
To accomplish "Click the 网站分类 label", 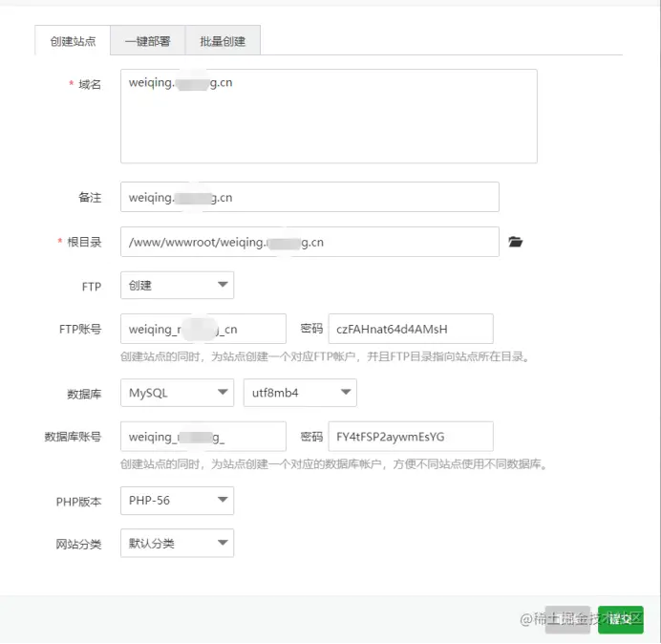I will (x=79, y=545).
